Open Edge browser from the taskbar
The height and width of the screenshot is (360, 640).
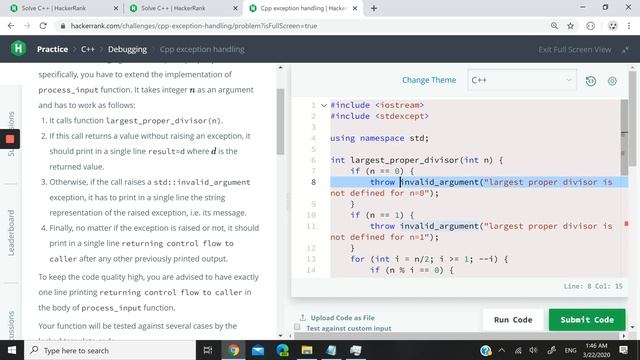(282, 350)
